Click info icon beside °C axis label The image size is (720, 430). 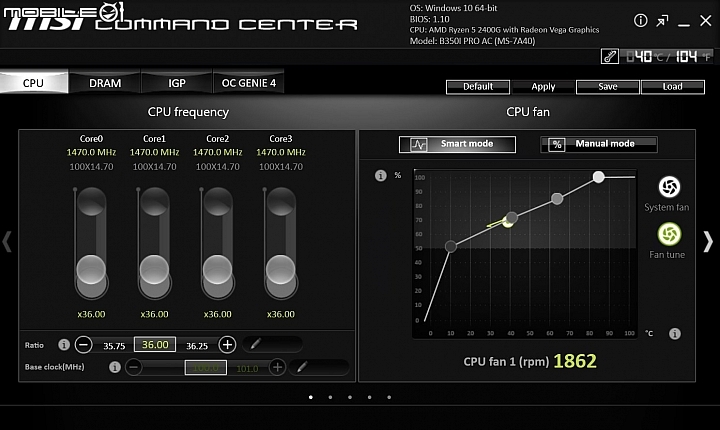click(x=675, y=334)
